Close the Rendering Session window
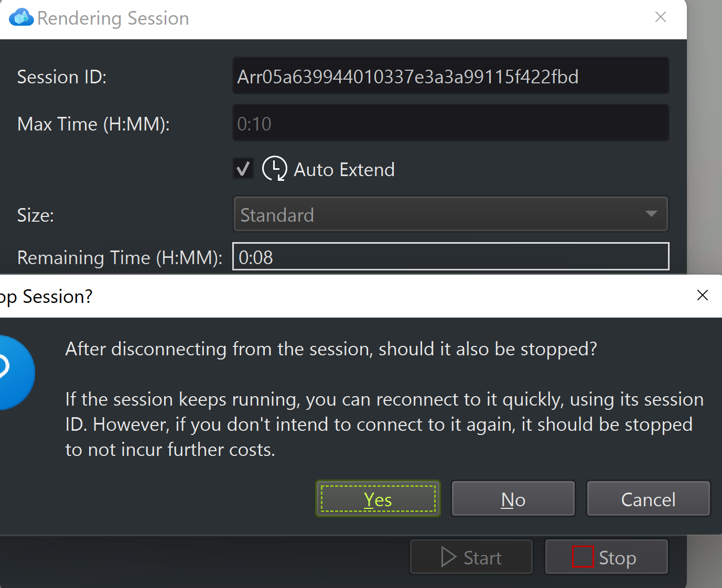 (x=661, y=17)
